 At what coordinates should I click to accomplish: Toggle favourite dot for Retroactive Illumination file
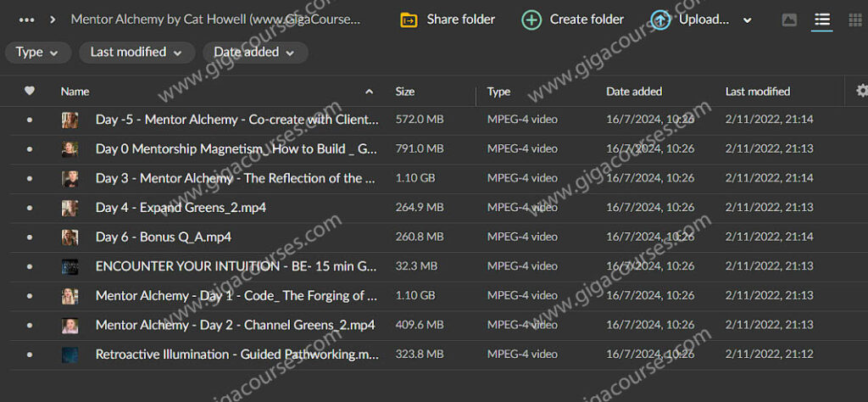tap(30, 355)
